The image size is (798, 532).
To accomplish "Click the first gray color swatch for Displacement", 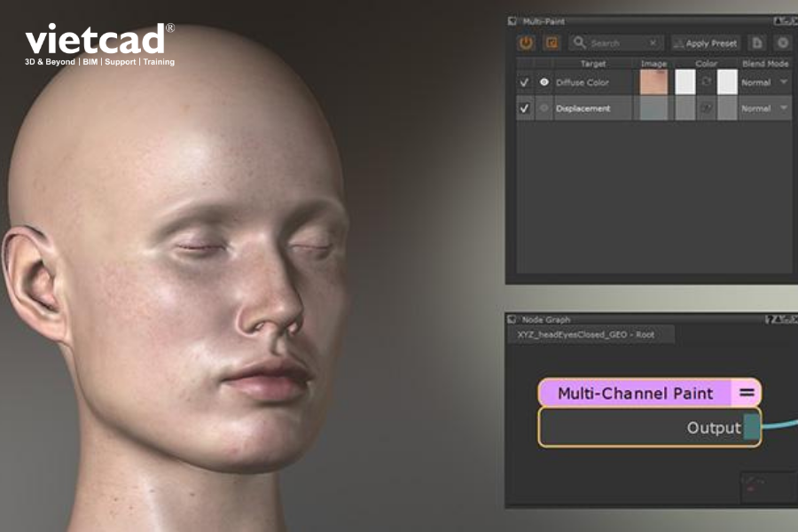I will [685, 108].
